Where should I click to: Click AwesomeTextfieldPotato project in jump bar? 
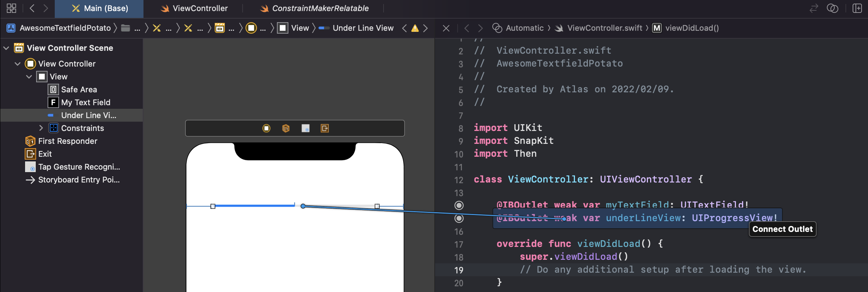[59, 28]
